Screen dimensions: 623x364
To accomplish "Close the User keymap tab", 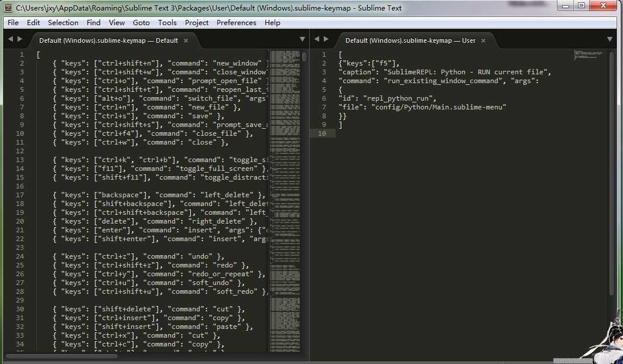I will coord(483,40).
